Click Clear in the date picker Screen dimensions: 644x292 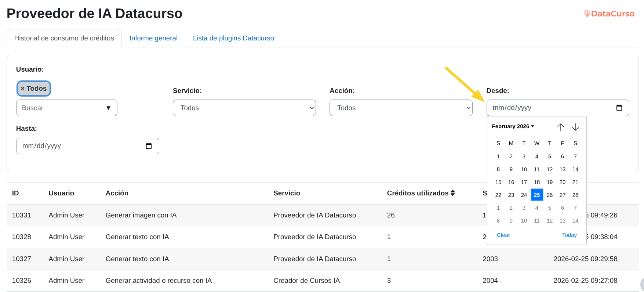pos(503,235)
